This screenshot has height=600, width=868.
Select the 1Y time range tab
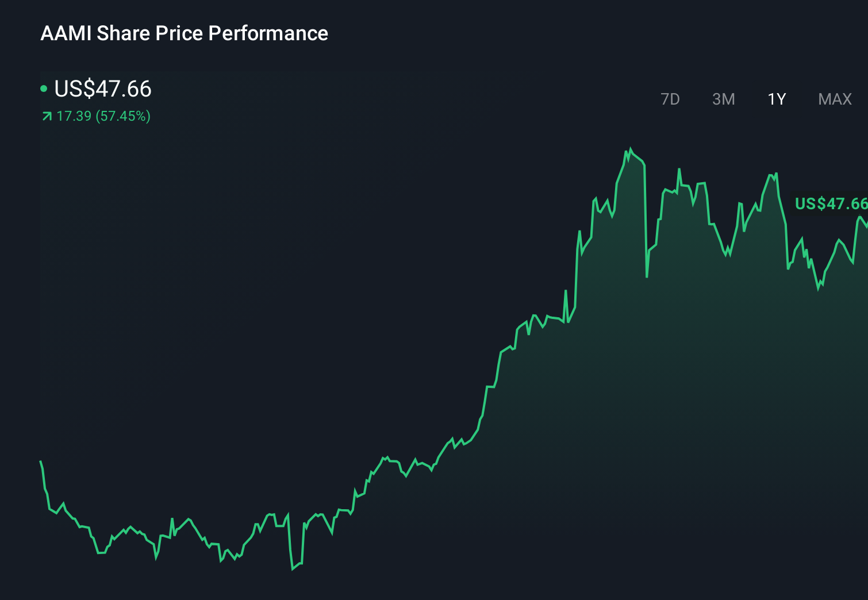pyautogui.click(x=776, y=99)
